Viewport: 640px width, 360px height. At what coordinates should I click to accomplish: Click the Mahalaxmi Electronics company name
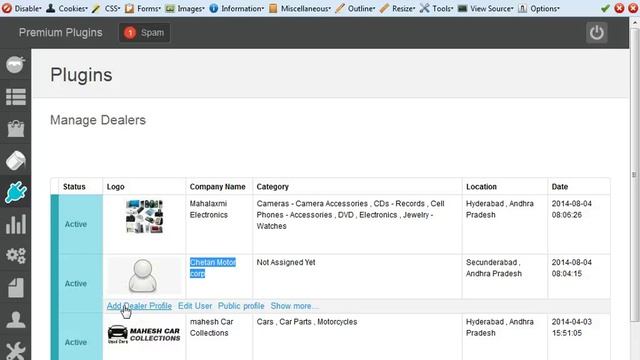[209, 209]
